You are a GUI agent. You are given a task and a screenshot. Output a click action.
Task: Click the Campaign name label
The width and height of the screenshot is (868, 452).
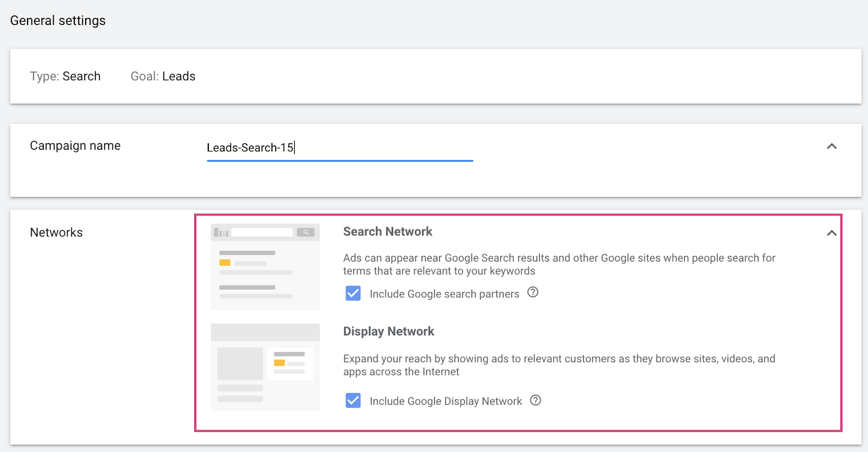point(75,146)
